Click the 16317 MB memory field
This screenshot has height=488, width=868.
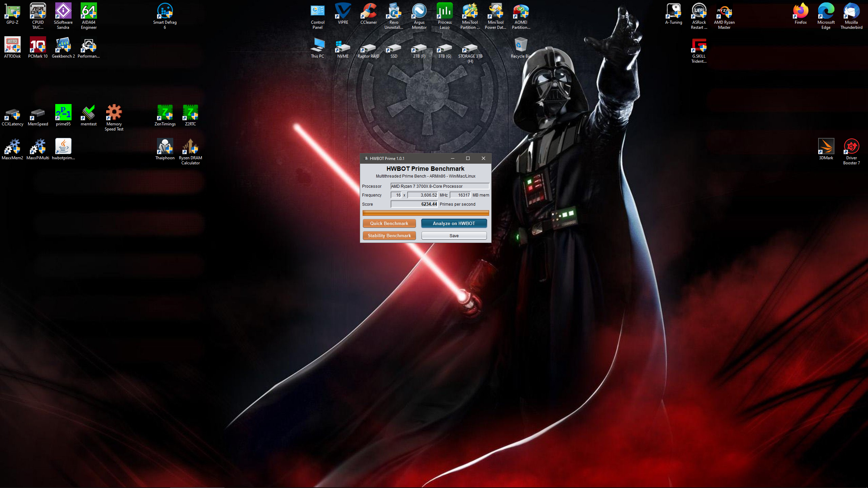coord(460,195)
